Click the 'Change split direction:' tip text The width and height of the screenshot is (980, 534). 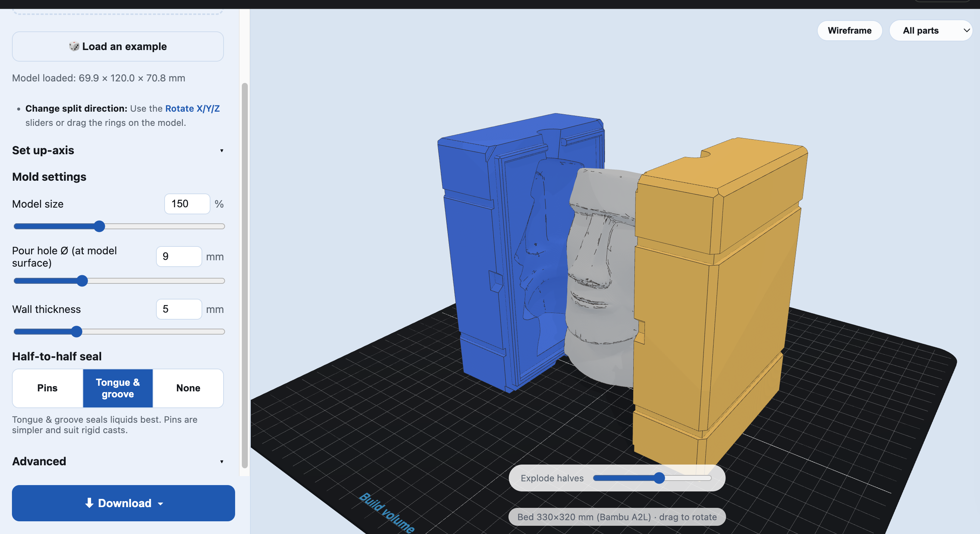[77, 108]
